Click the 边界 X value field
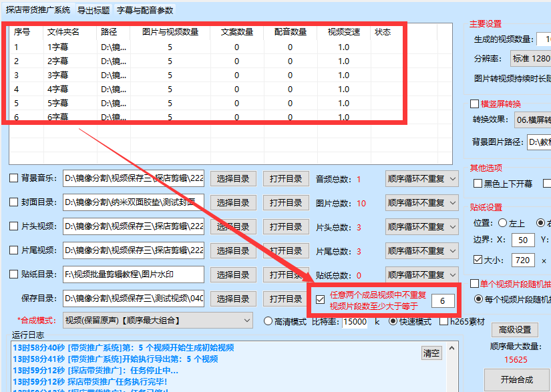The image size is (551, 392). [523, 240]
